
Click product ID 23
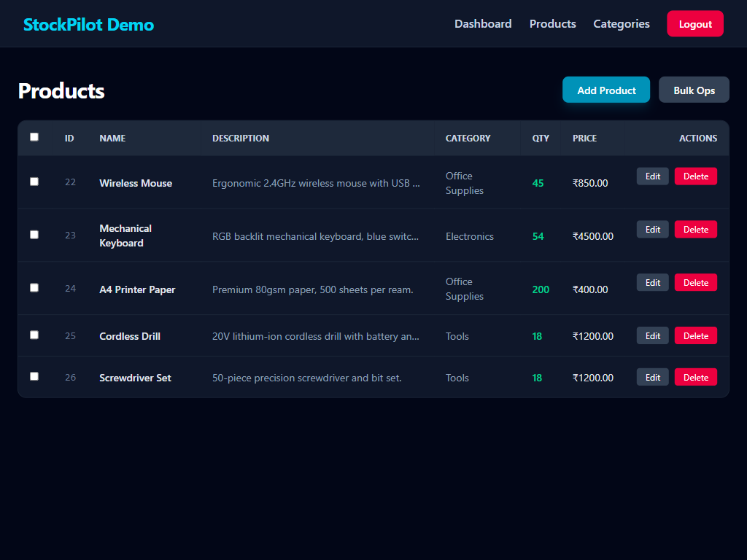pyautogui.click(x=70, y=236)
